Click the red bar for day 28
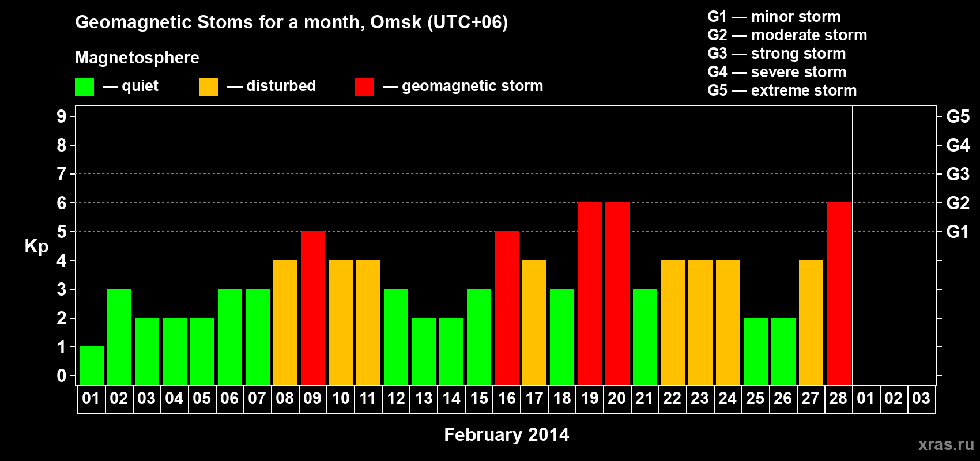Screen dimensions: 980x461 click(839, 294)
